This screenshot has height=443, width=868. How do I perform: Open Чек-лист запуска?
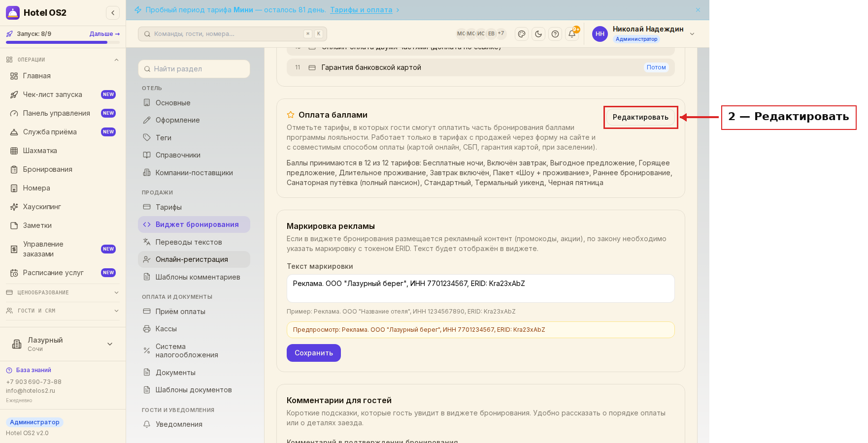pos(63,95)
